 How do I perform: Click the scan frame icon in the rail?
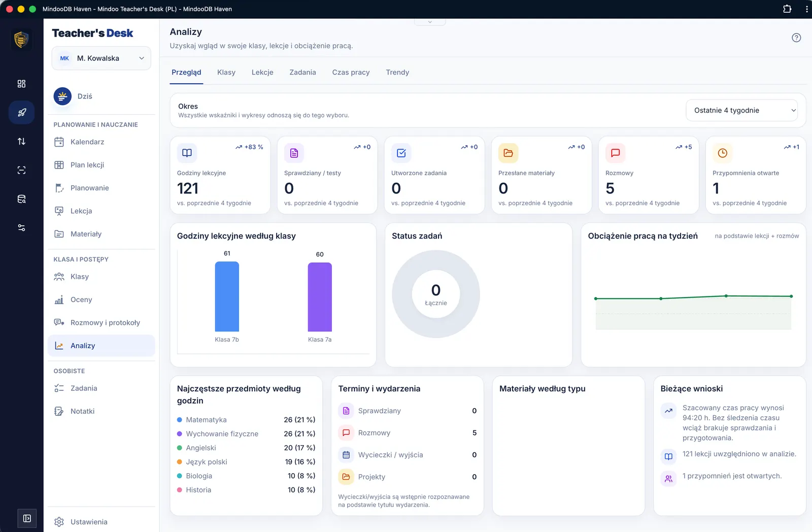21,170
